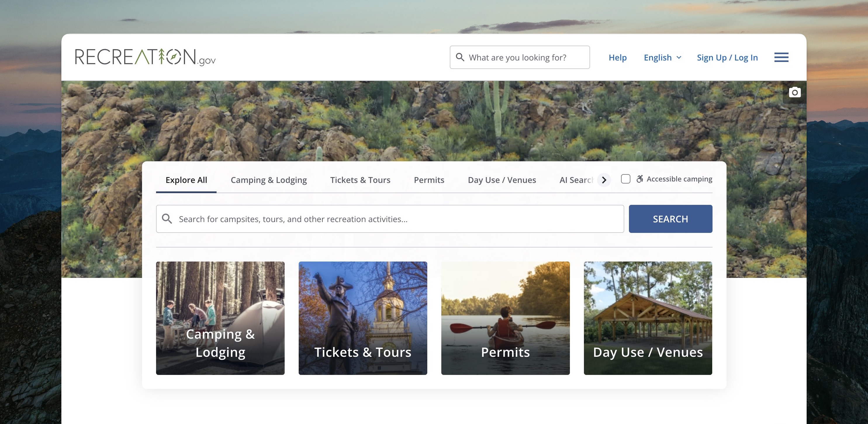868x424 pixels.
Task: Click the camera photo credit icon
Action: pos(795,92)
